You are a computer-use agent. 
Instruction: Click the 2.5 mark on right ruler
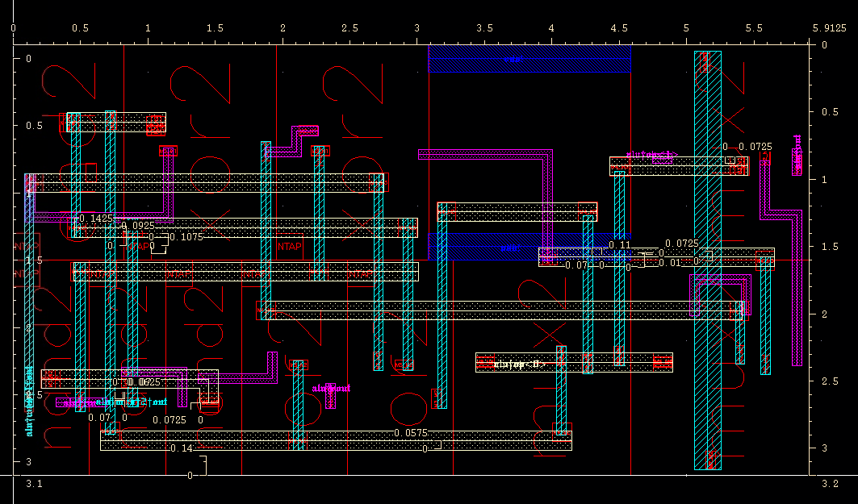pos(830,381)
